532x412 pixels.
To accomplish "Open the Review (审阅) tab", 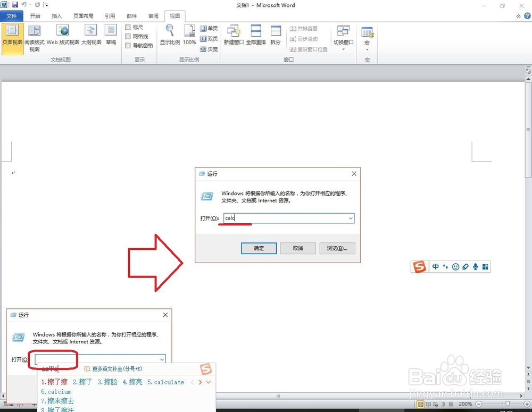I will point(153,16).
